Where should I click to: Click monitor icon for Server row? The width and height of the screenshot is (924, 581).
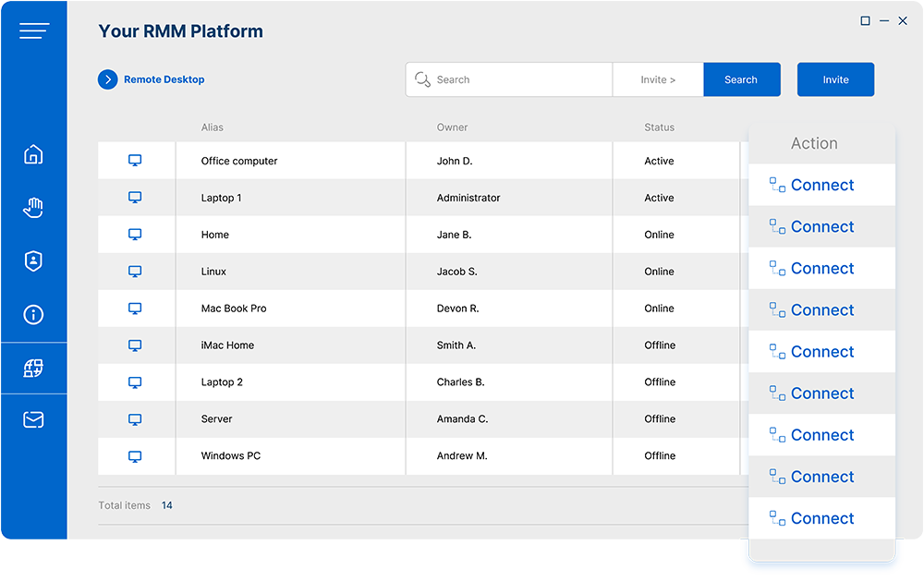click(x=135, y=419)
